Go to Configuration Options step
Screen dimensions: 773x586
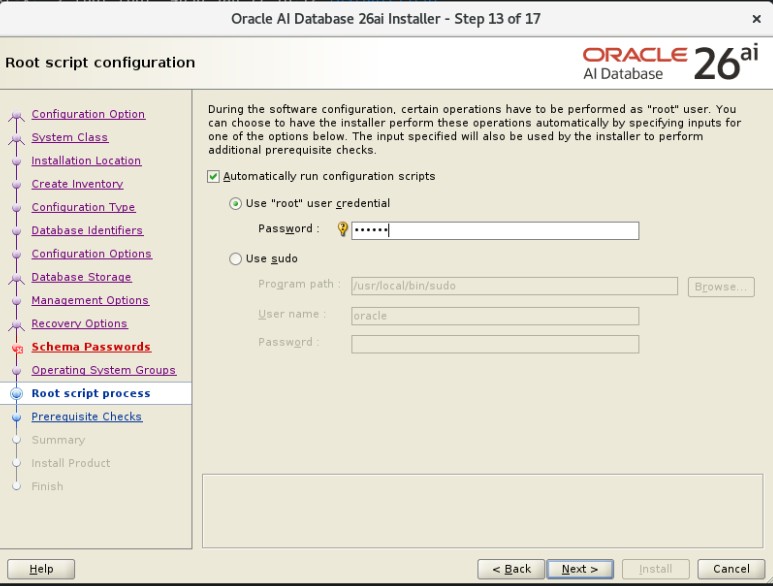[x=92, y=253]
